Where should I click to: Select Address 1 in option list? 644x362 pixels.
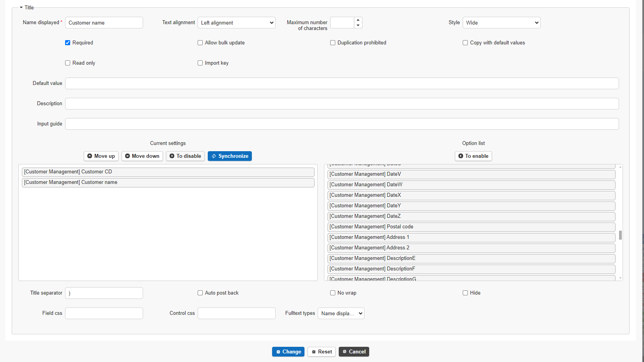tap(471, 237)
